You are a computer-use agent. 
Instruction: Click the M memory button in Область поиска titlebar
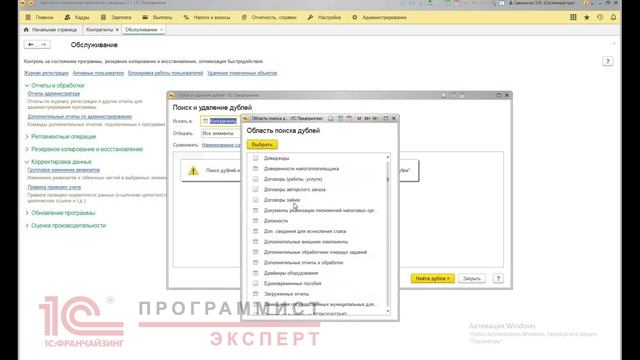click(359, 118)
